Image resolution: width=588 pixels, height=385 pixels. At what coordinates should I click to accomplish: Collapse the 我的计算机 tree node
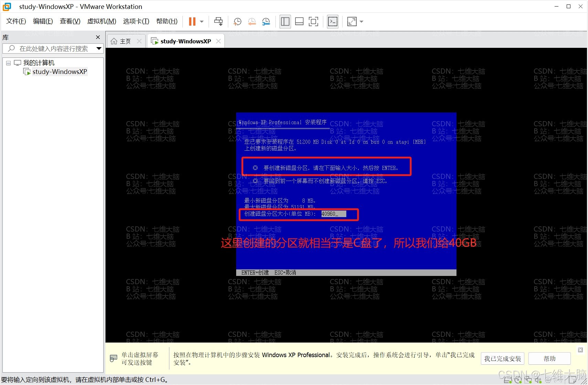[x=8, y=63]
